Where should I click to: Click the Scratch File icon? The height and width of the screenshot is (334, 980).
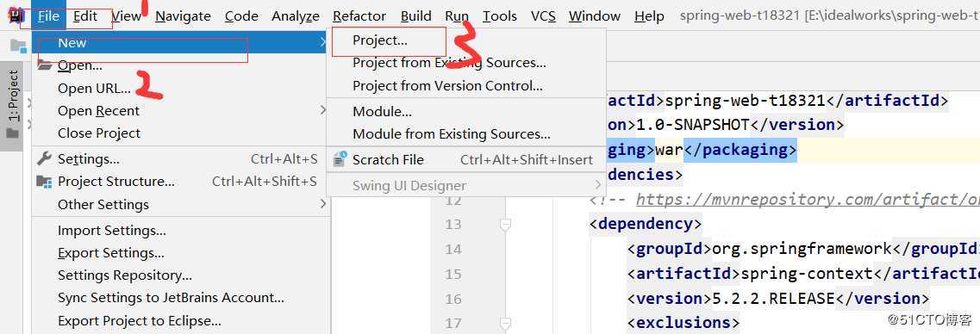click(340, 160)
